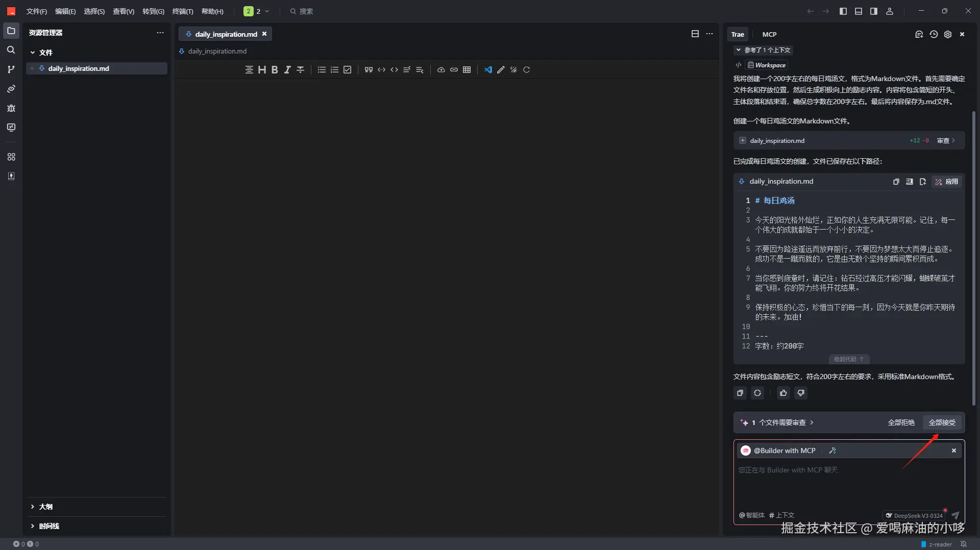Reject all changes with 全部拒绝
Screen dimensions: 980x550
901,422
